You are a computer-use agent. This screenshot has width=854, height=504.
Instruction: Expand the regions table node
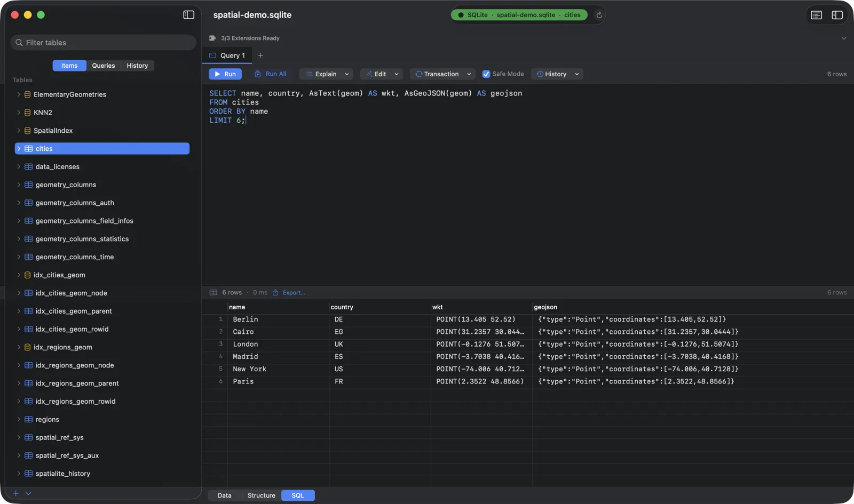coord(19,420)
